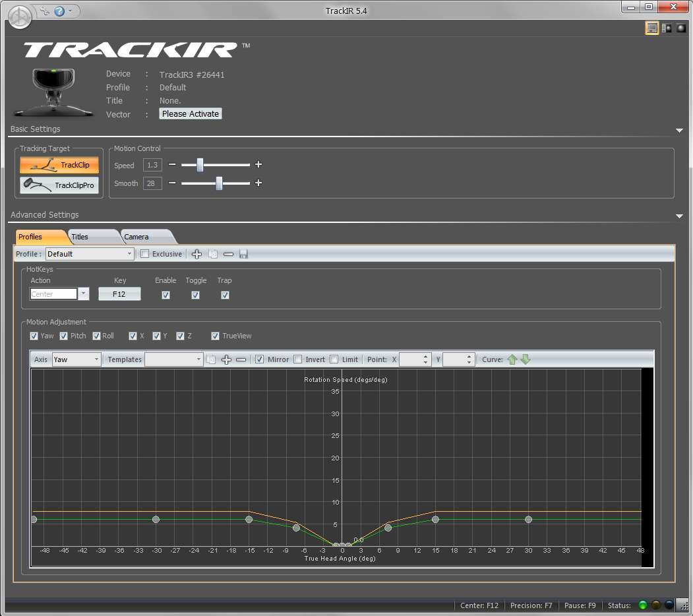Click Center: F12 in the status bar
The width and height of the screenshot is (693, 616).
tap(479, 605)
